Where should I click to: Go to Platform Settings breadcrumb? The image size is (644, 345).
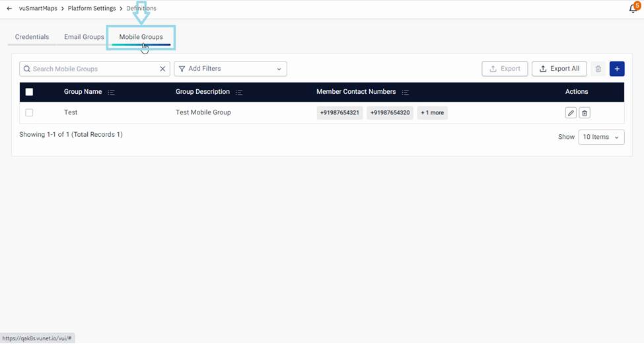[x=91, y=9]
